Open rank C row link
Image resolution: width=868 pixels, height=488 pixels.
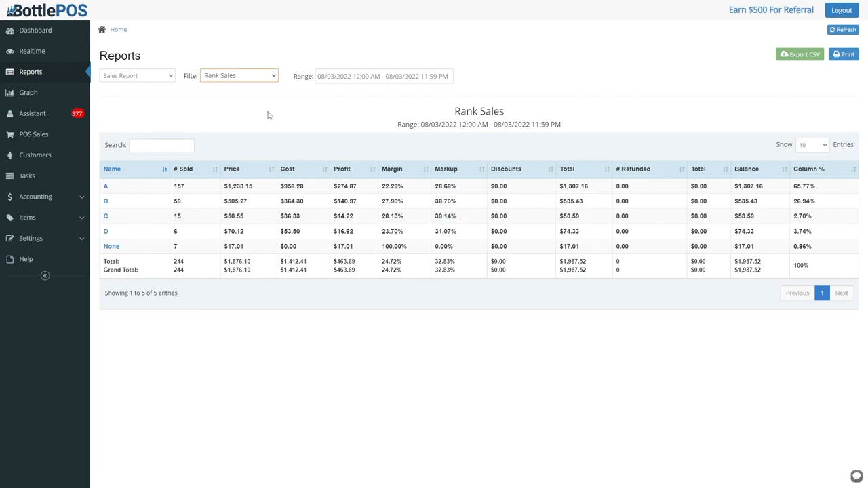106,216
